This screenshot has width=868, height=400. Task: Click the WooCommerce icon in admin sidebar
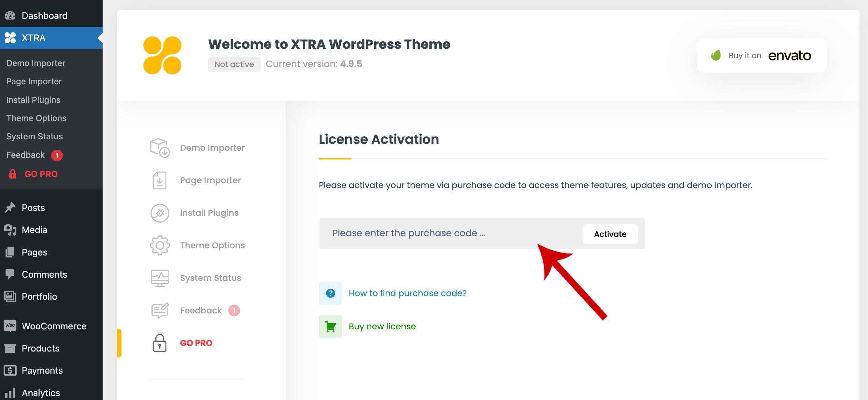pos(10,325)
